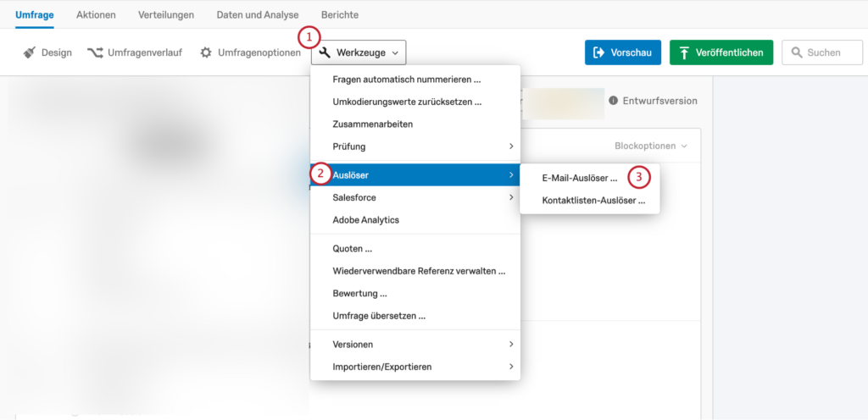868x420 pixels.
Task: Expand the Salesforce submenu arrow
Action: [511, 197]
